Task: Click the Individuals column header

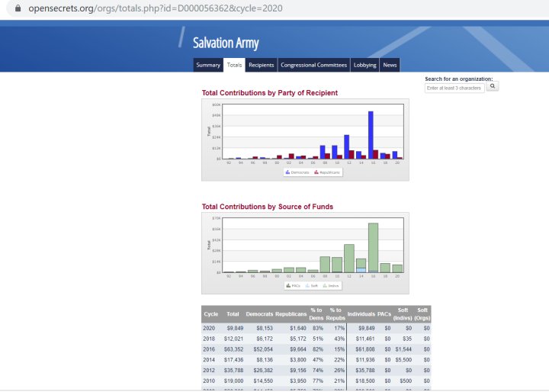Action: 361,314
